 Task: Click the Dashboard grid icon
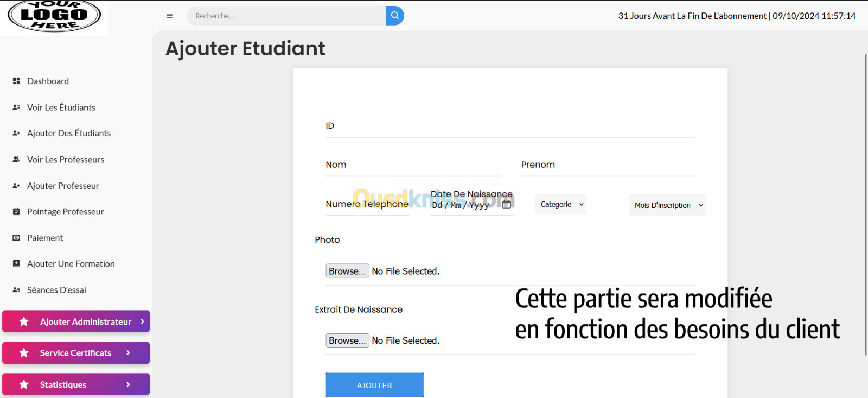(16, 81)
